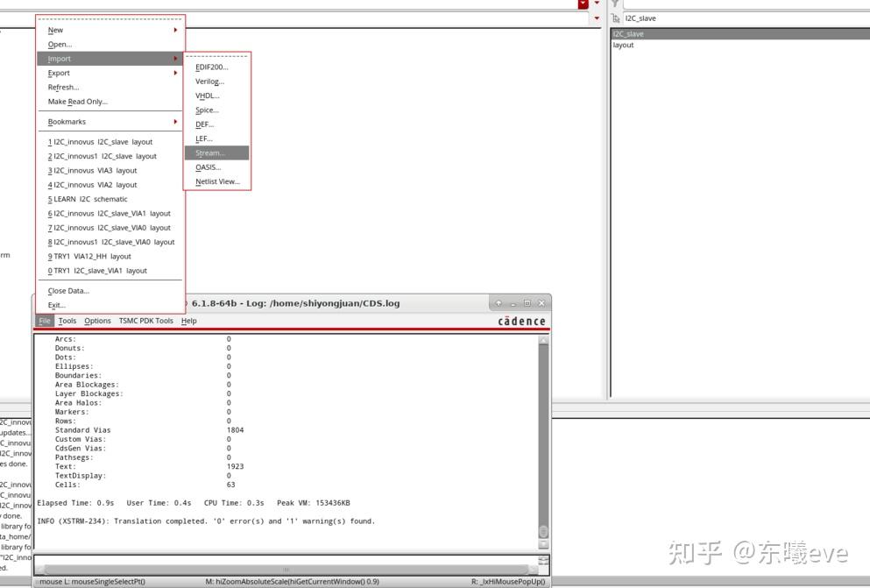Click the filter funnel icon above the hierarchy panel

[612, 4]
